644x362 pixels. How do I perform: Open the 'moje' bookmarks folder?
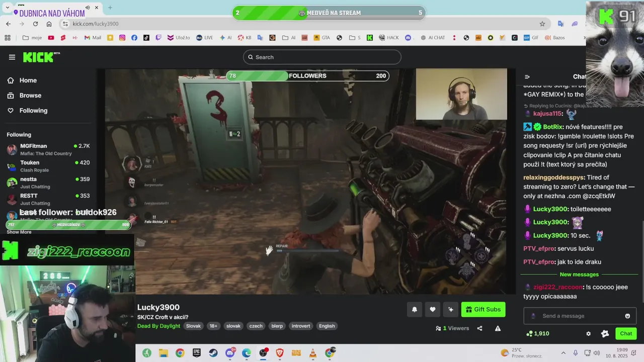coord(32,38)
